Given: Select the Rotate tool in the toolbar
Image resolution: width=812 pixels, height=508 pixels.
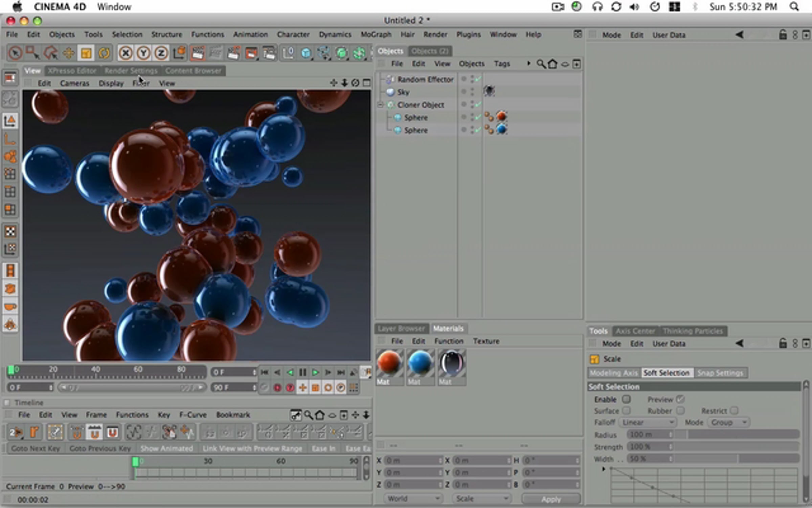Looking at the screenshot, I should point(104,53).
